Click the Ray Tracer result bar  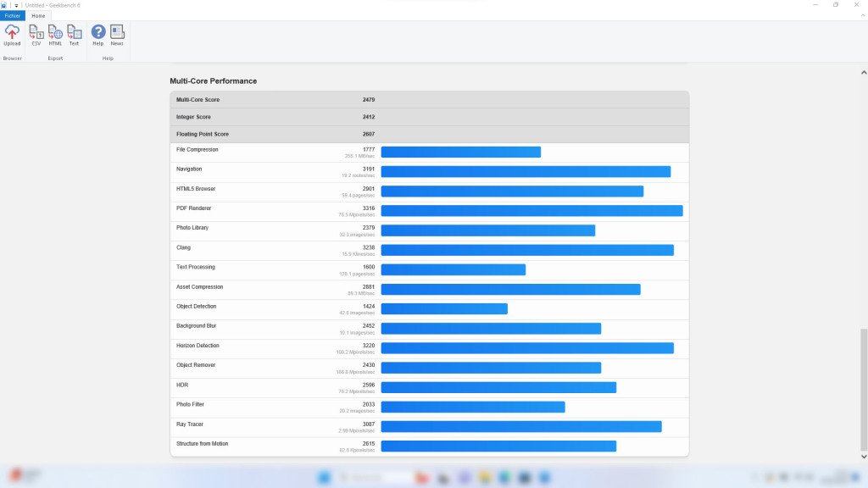point(521,427)
